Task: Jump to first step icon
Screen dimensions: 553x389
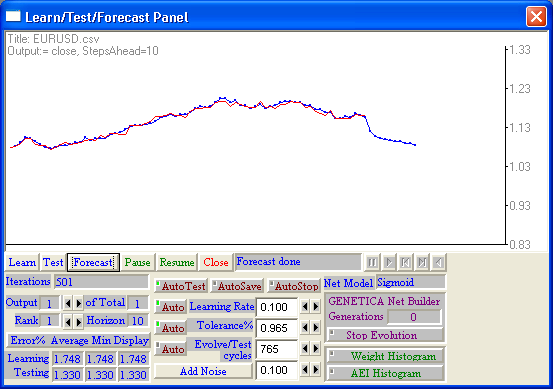Action: click(405, 262)
